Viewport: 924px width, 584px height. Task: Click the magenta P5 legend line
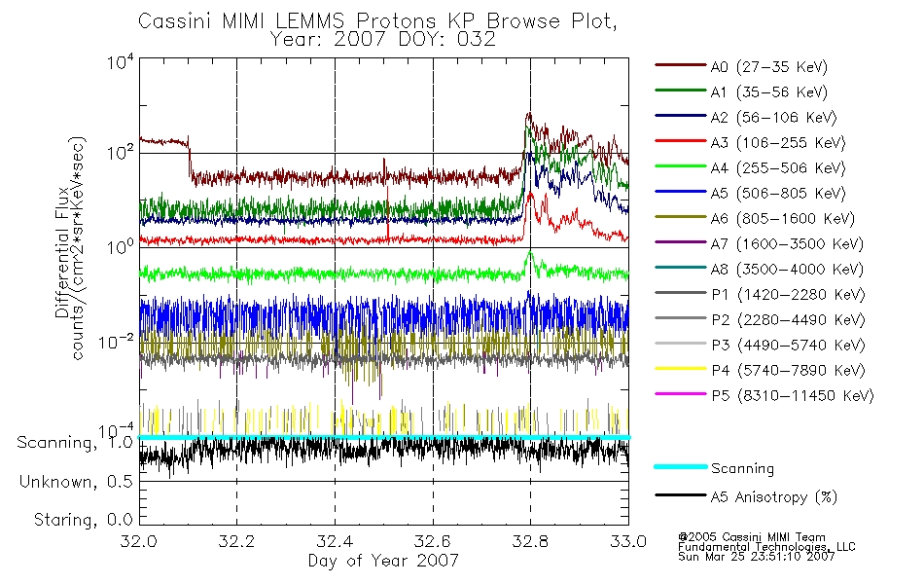680,393
